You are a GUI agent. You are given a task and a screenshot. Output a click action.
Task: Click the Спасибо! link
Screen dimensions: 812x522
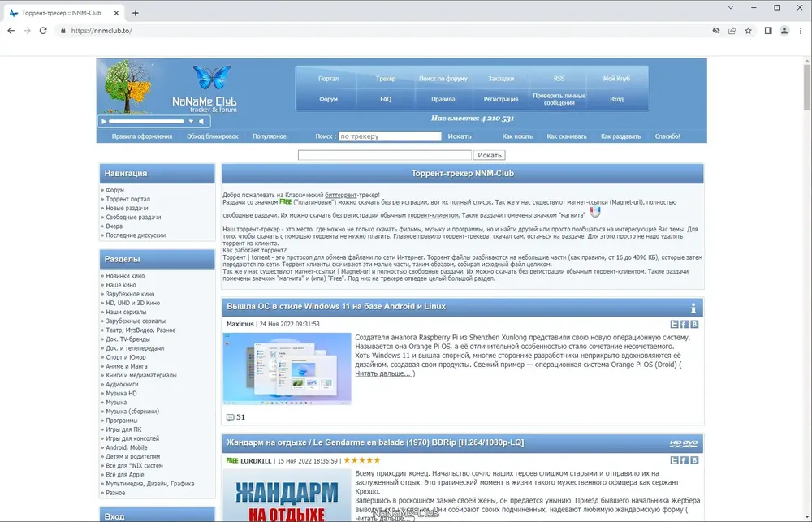point(667,136)
